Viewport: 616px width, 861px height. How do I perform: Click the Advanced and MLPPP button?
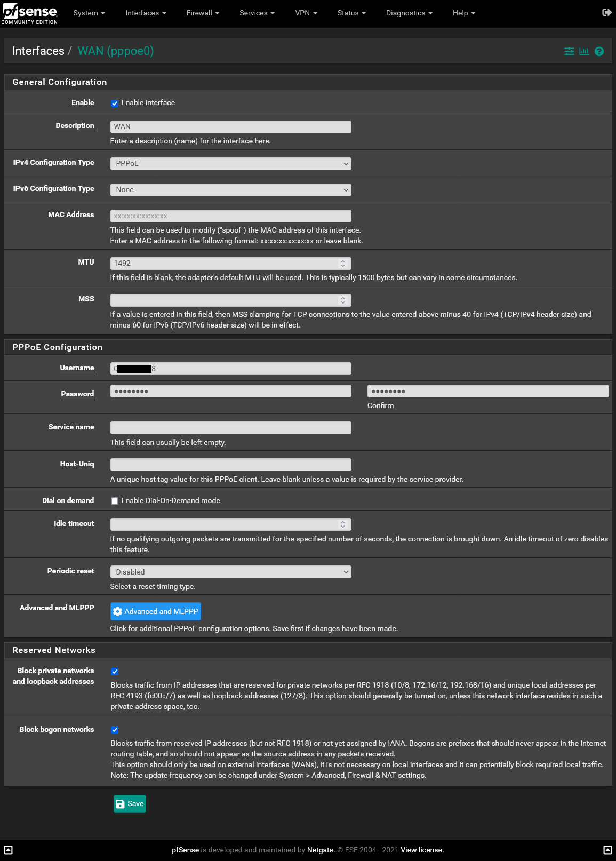point(156,611)
